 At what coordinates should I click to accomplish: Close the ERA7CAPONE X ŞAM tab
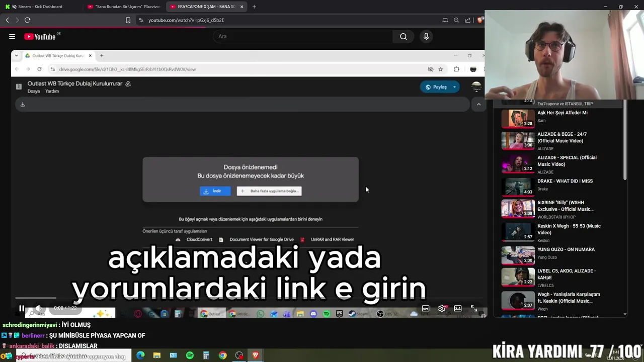(242, 7)
